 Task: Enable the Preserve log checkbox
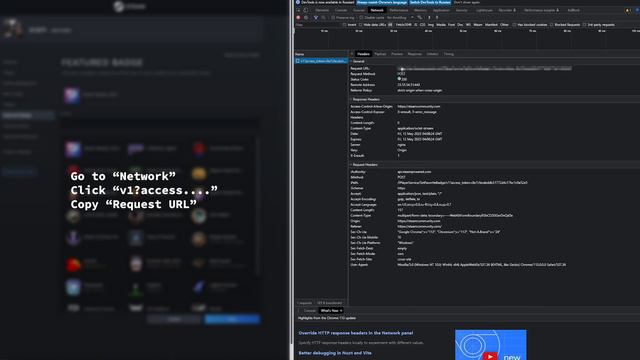(x=333, y=18)
